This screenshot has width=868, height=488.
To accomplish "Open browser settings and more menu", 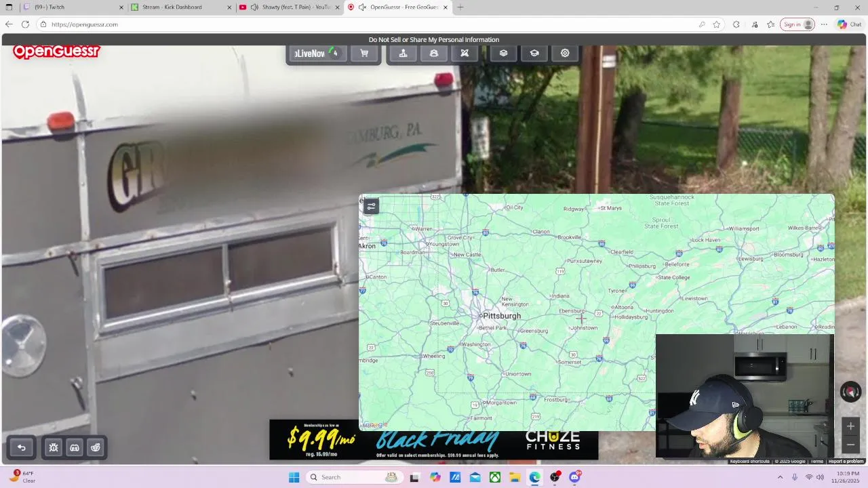I will coord(824,24).
